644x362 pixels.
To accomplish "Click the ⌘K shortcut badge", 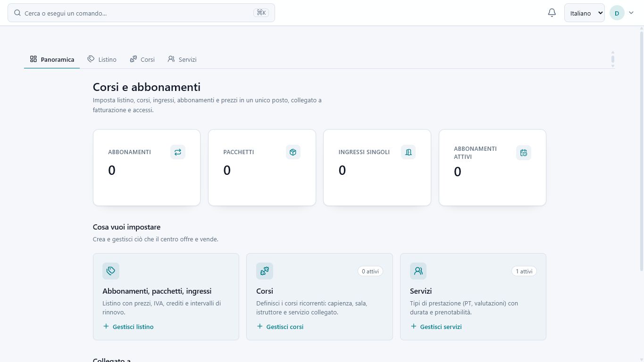I will click(261, 13).
